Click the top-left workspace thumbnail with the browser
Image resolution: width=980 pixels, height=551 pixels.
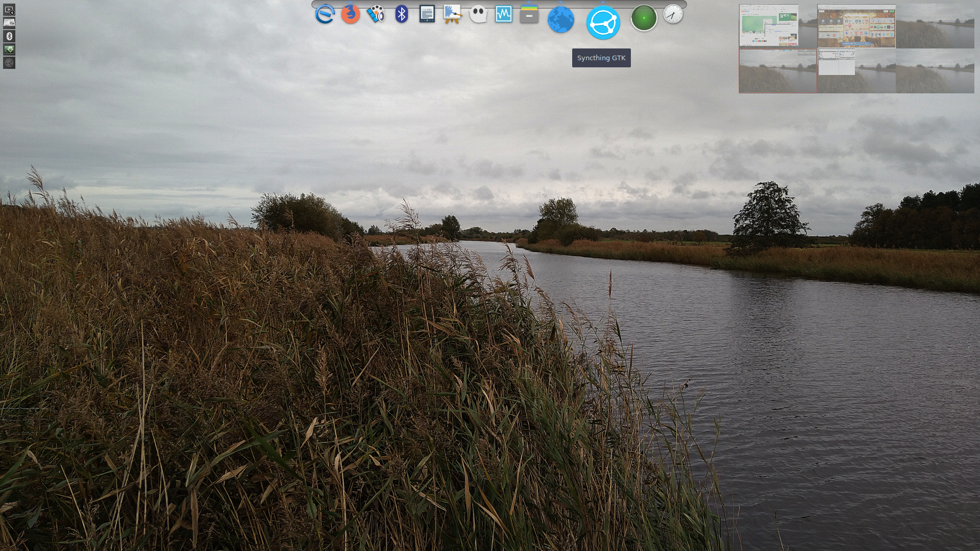(768, 26)
